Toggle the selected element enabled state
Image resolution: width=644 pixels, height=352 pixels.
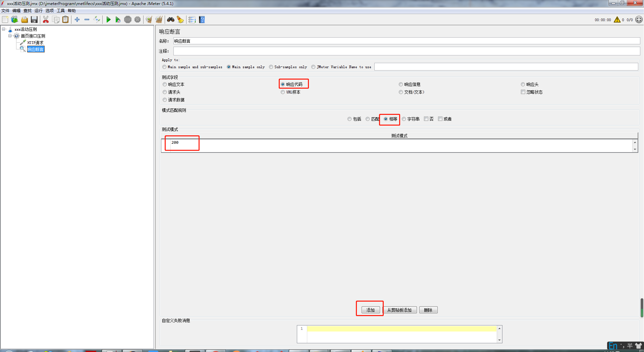click(x=97, y=19)
